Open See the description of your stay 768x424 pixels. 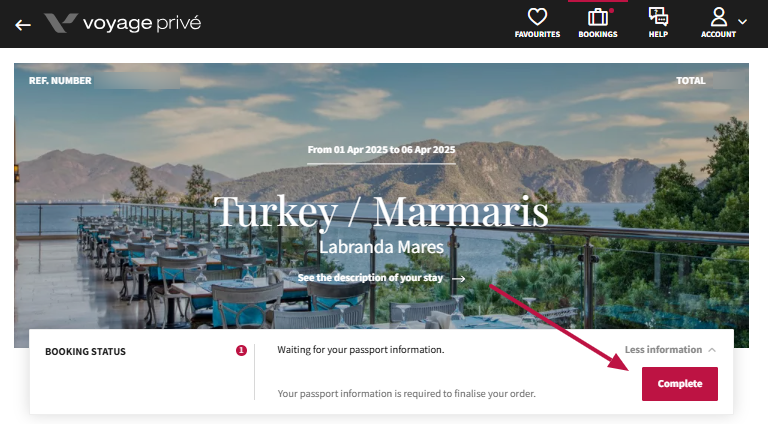[x=370, y=278]
